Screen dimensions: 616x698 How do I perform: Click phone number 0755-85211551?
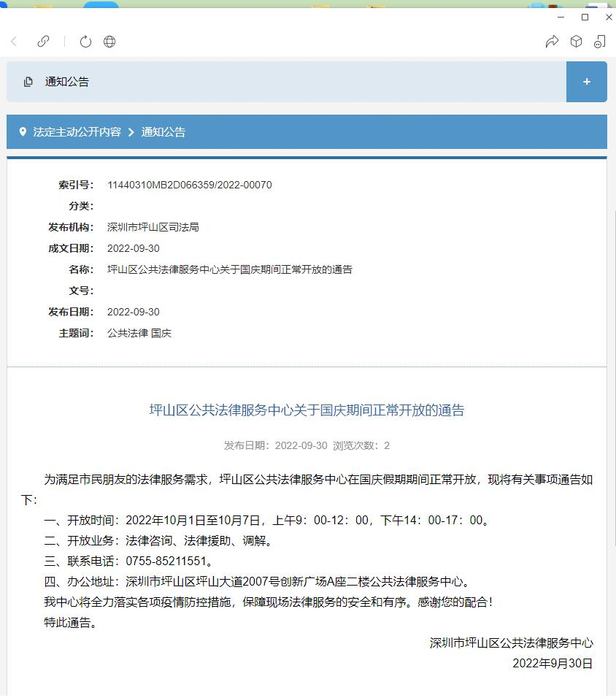[166, 561]
